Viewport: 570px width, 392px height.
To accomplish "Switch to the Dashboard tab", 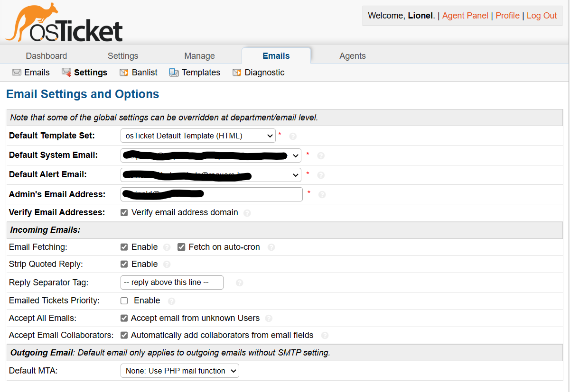I will (46, 56).
